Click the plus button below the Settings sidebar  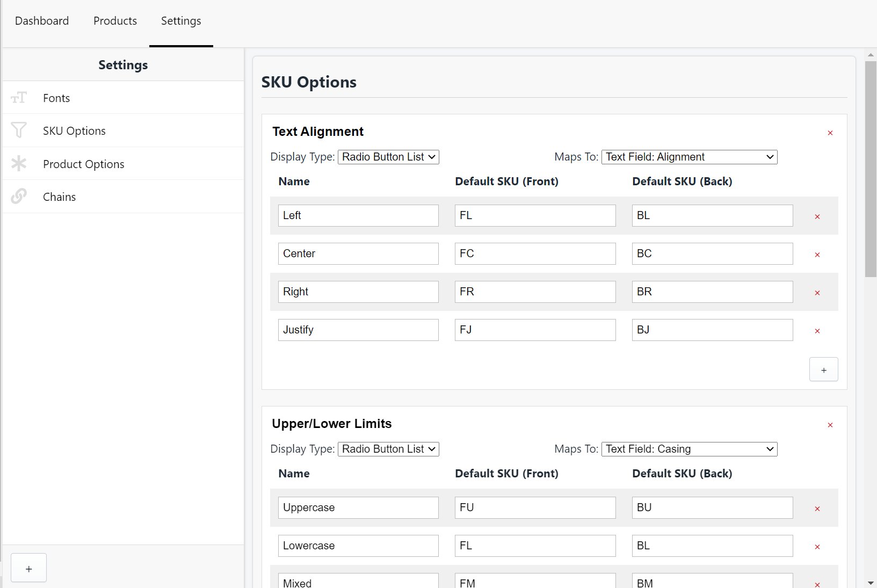[x=28, y=568]
